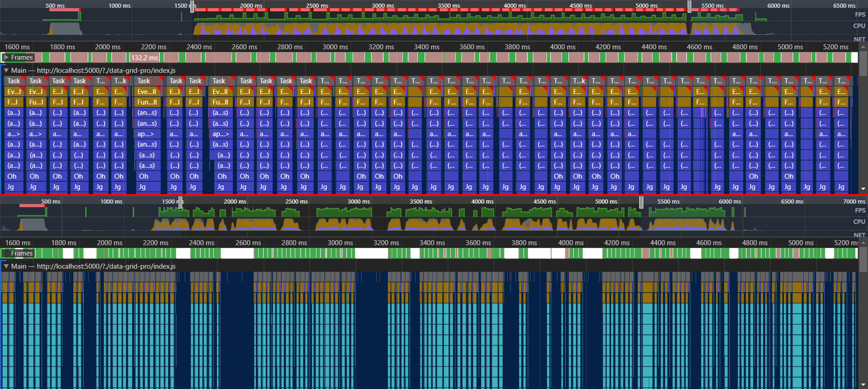Click the 3000 ms mark on the bottom panel's detail ruler
The height and width of the screenshot is (389, 868).
point(340,243)
